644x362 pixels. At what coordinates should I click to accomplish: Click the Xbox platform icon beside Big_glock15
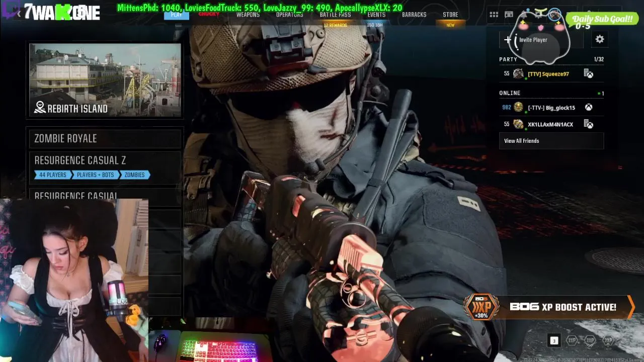coord(588,108)
